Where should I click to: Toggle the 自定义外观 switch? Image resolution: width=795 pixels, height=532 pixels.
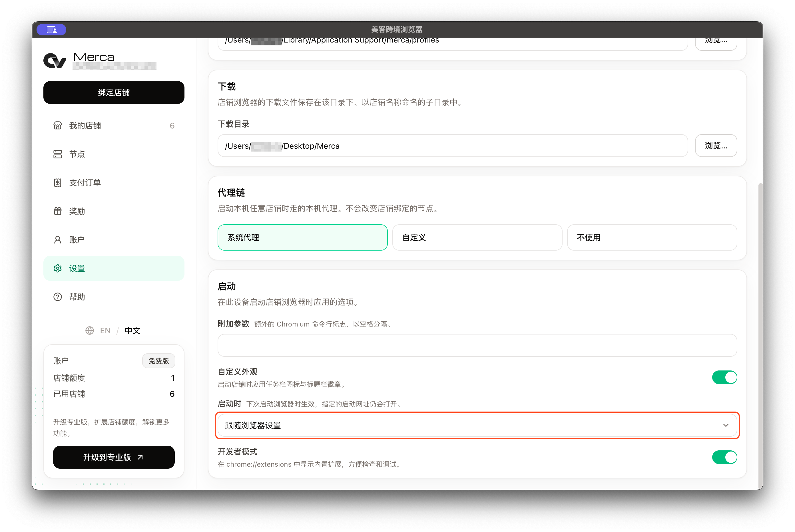point(724,377)
